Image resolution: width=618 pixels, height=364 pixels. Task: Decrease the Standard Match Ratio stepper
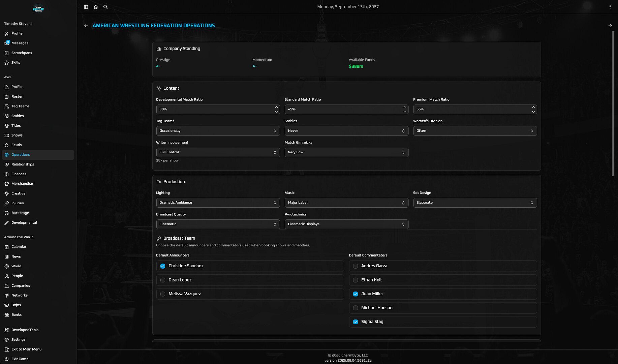pyautogui.click(x=405, y=112)
